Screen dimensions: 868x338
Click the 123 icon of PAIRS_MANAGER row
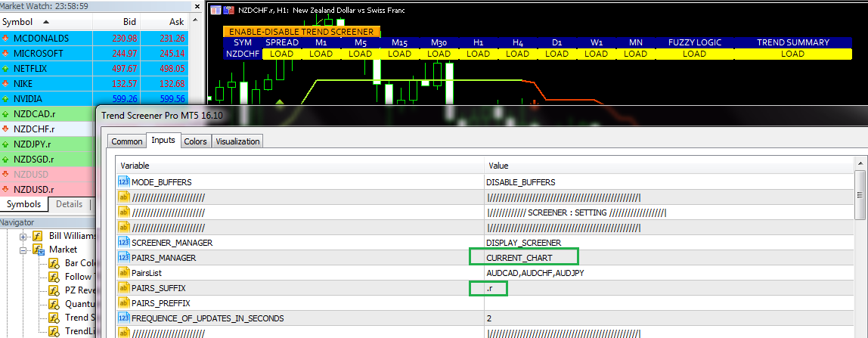(124, 257)
